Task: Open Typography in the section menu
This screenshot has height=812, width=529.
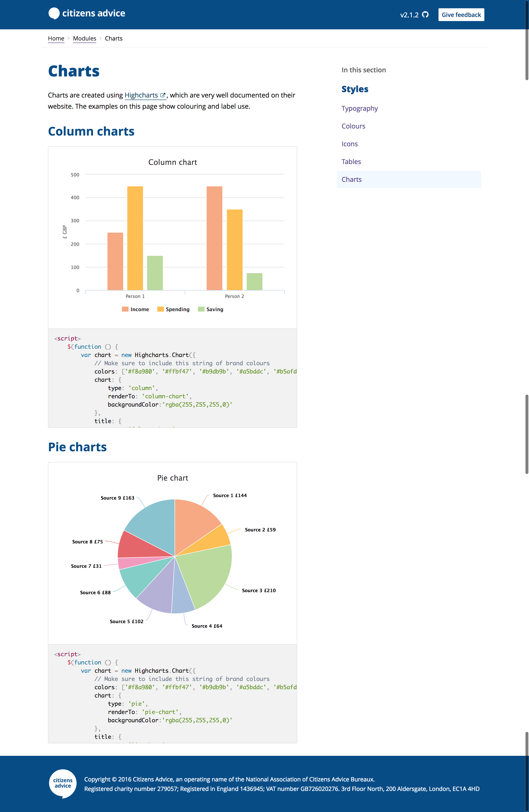Action: click(359, 108)
